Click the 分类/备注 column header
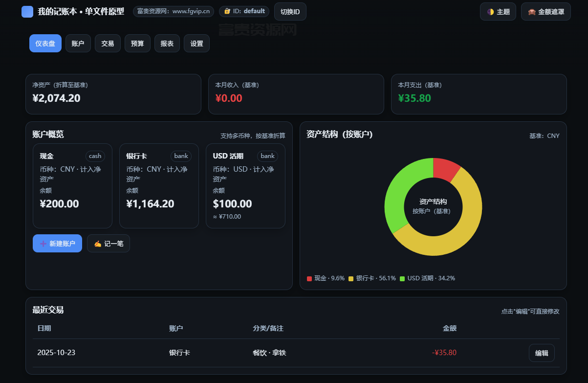Screen dimensions: 588x383 [x=268, y=328]
